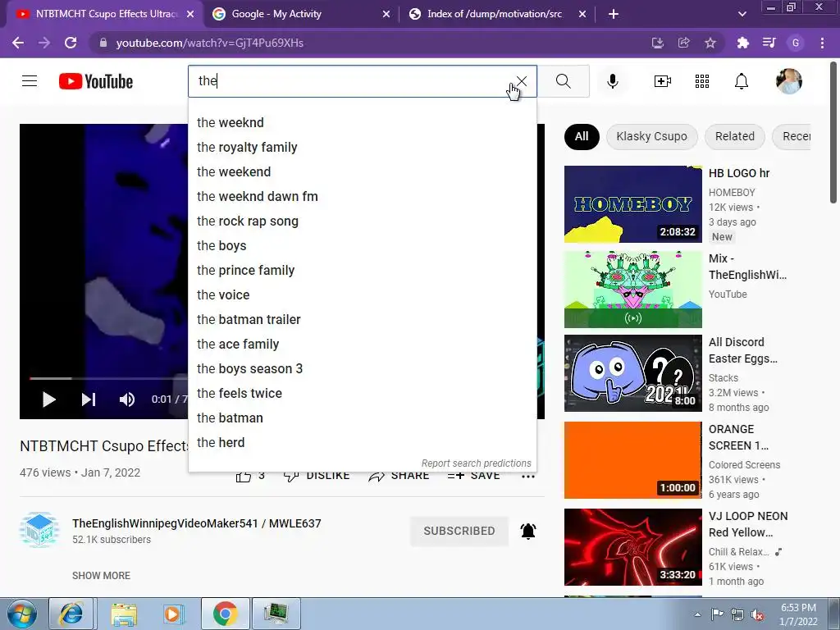Open the notifications bell in header

coord(742,81)
